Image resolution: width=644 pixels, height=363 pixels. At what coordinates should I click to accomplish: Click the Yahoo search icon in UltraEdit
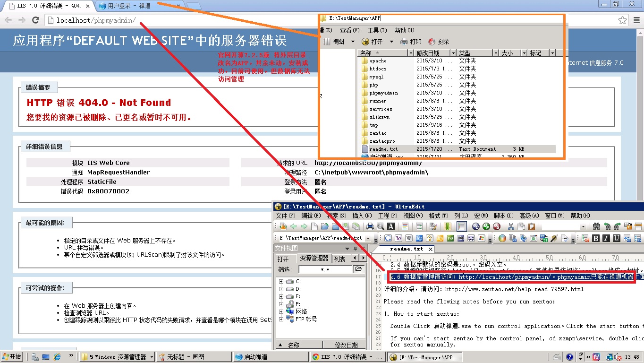click(x=398, y=238)
